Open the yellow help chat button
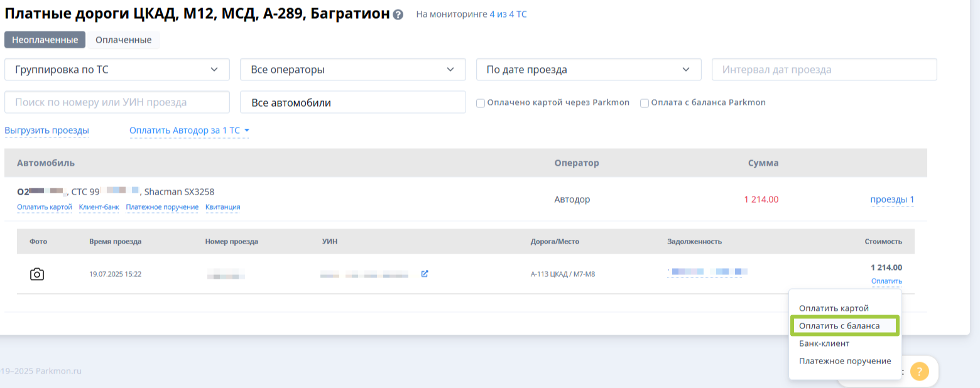 pos(919,371)
